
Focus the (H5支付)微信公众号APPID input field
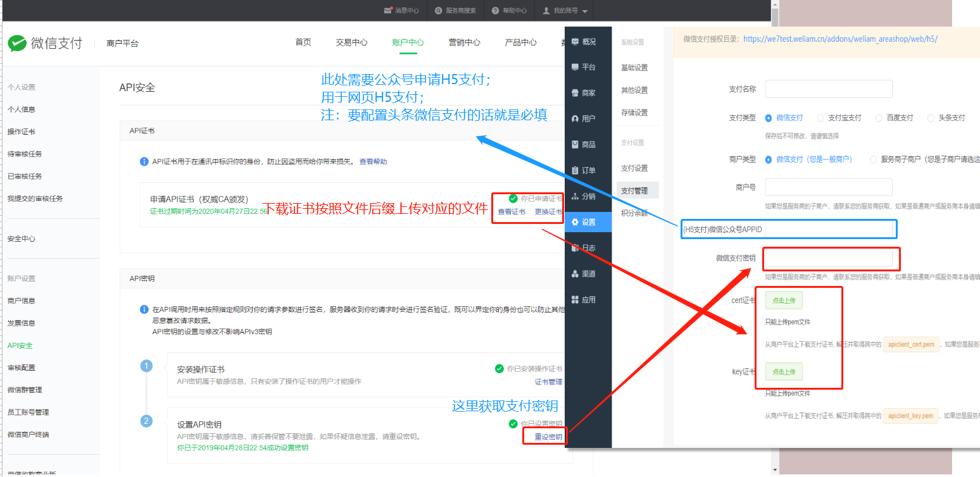(x=829, y=229)
